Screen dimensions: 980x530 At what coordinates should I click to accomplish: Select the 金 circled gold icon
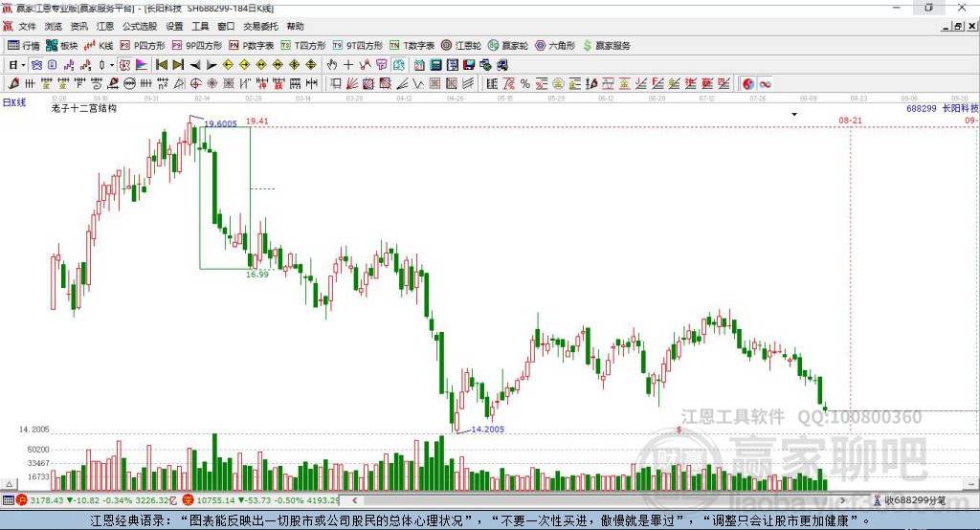(557, 84)
